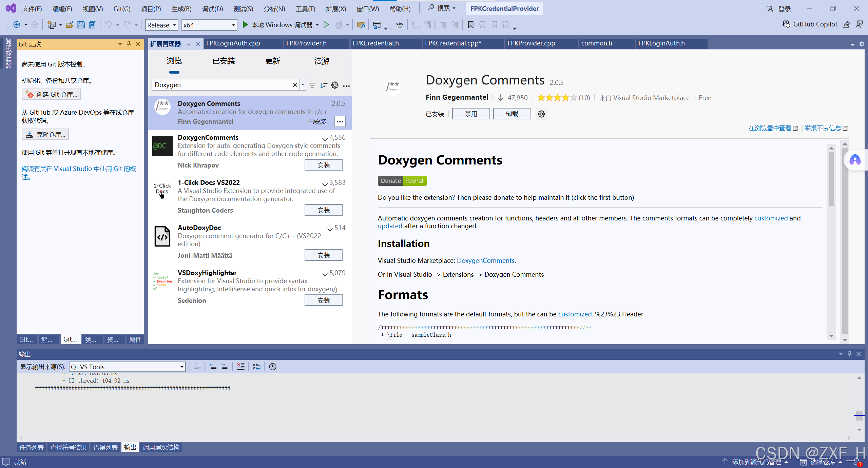
Task: Open 在浏览器中查看 link
Action: pyautogui.click(x=773, y=128)
